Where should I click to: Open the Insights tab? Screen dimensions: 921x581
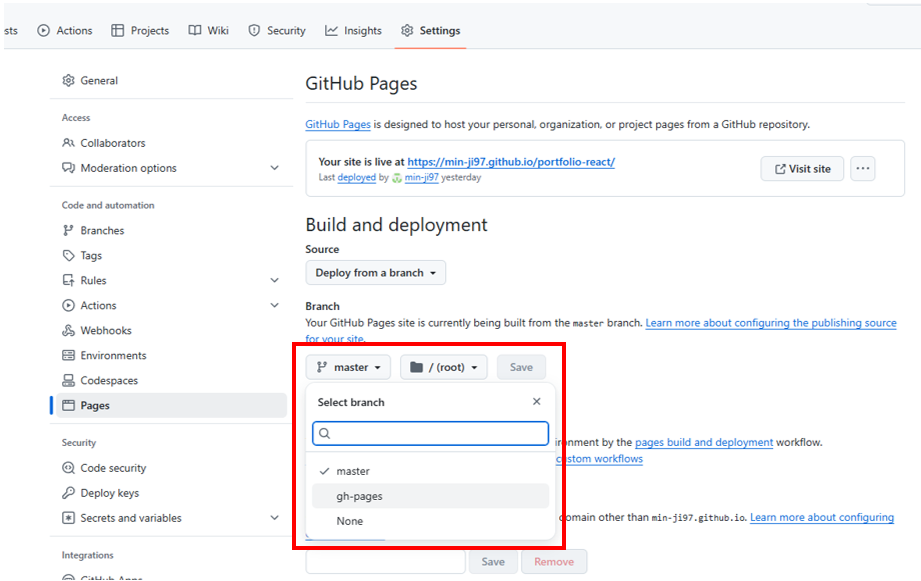(354, 31)
